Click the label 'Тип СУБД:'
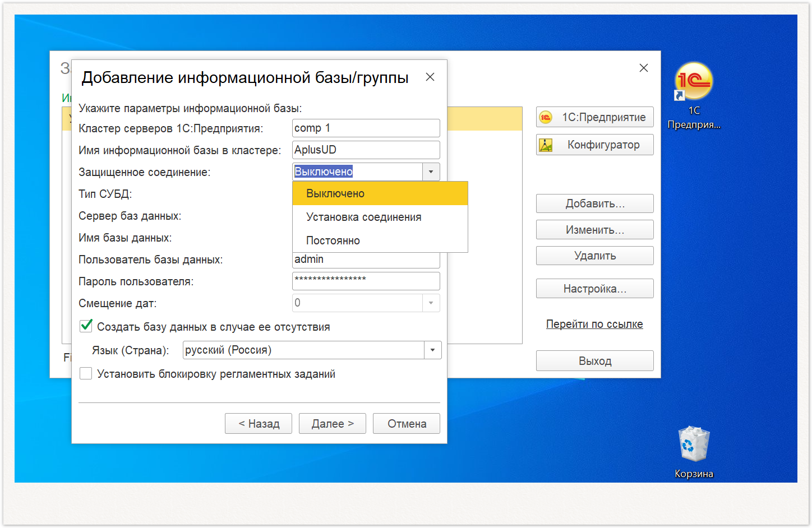This screenshot has height=528, width=812. [105, 194]
